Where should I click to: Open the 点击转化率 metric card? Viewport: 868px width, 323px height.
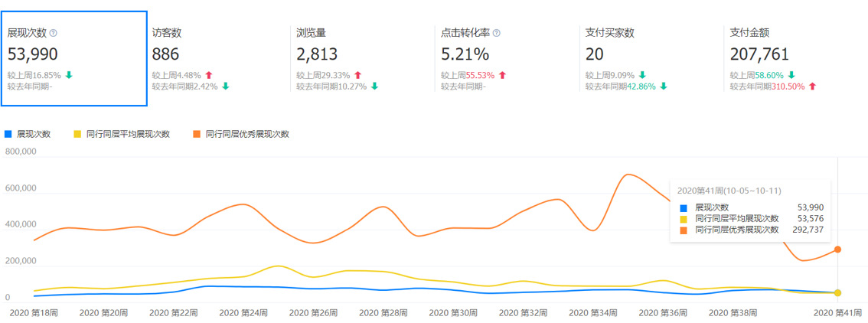pos(506,59)
